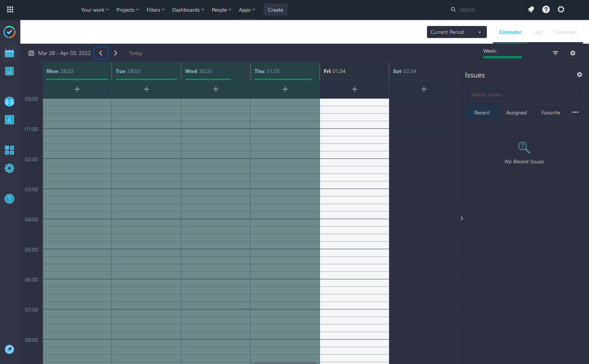Open the Reports bar-chart icon in sidebar
The width and height of the screenshot is (589, 364).
(x=9, y=71)
